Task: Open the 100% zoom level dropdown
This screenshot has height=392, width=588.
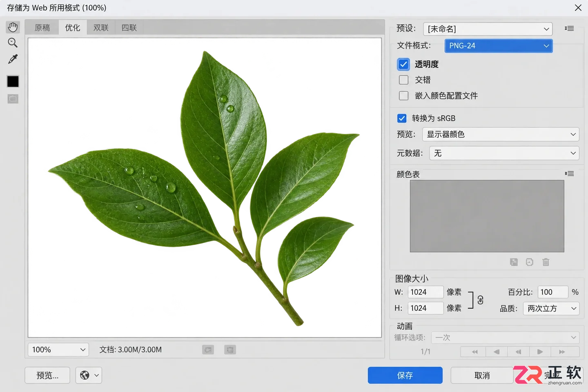Action: tap(58, 350)
